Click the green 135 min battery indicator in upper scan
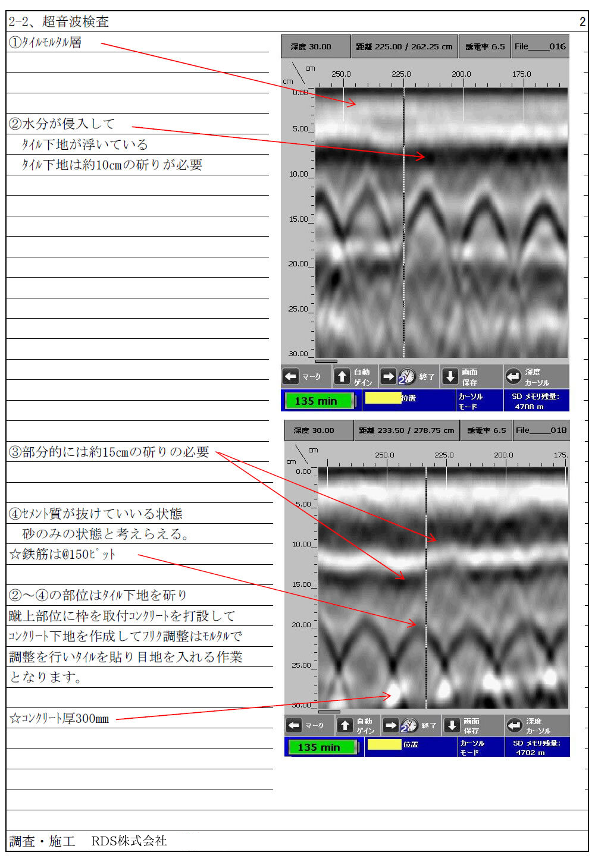 coord(320,401)
